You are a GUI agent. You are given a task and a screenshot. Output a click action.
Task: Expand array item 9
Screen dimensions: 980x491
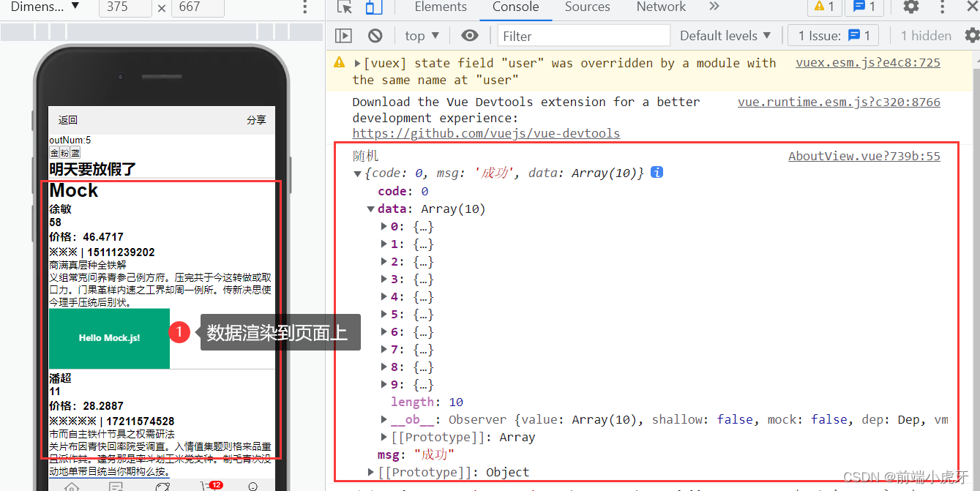point(384,384)
